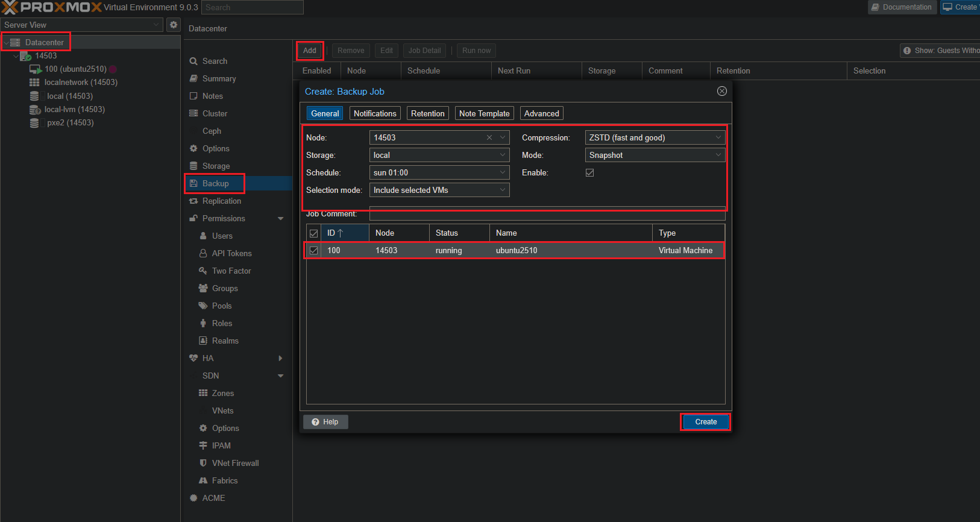The height and width of the screenshot is (522, 980).
Task: Click the gear icon beside Server View
Action: pyautogui.click(x=174, y=25)
